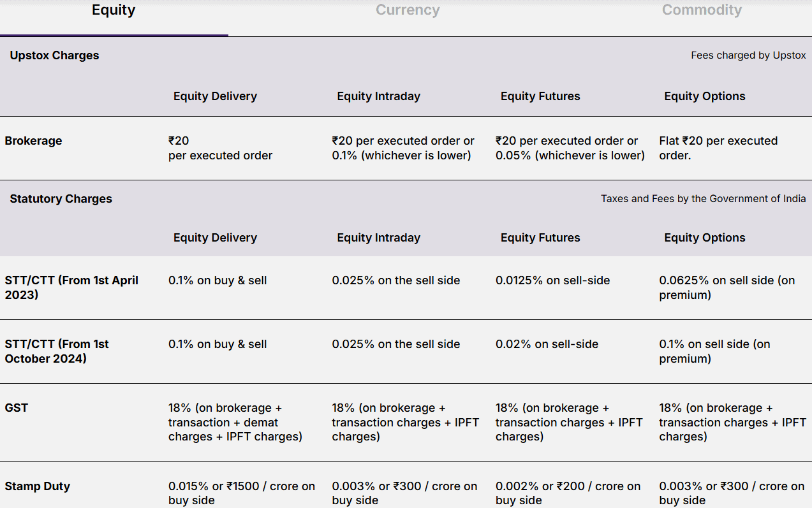The height and width of the screenshot is (508, 812).
Task: Select the Equity Delivery column header under Upstox Charges
Action: 214,96
